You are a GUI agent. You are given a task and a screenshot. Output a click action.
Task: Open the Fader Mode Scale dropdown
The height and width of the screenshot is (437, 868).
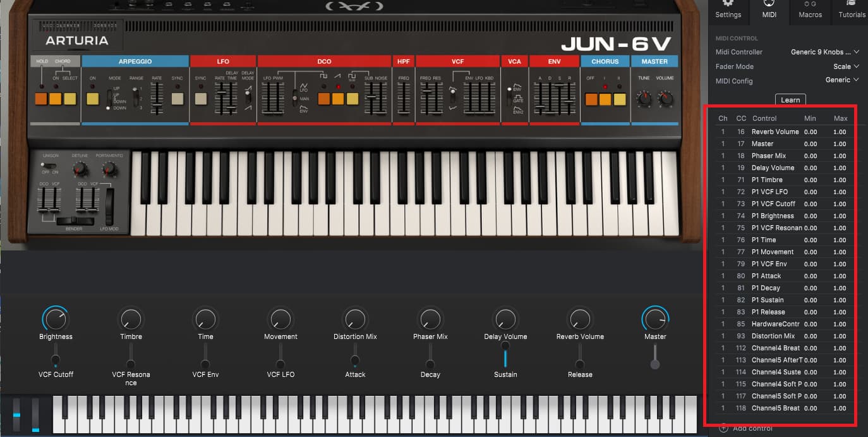pos(846,66)
